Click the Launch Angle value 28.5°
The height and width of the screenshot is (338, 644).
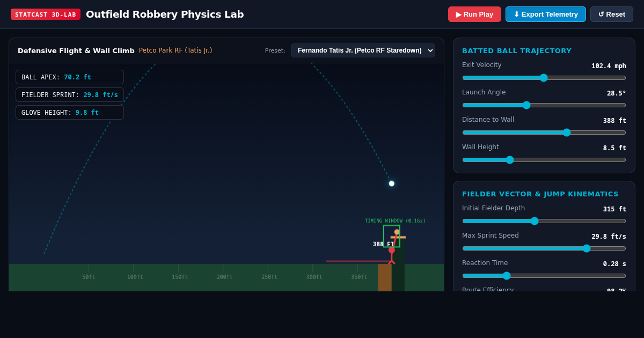point(617,93)
